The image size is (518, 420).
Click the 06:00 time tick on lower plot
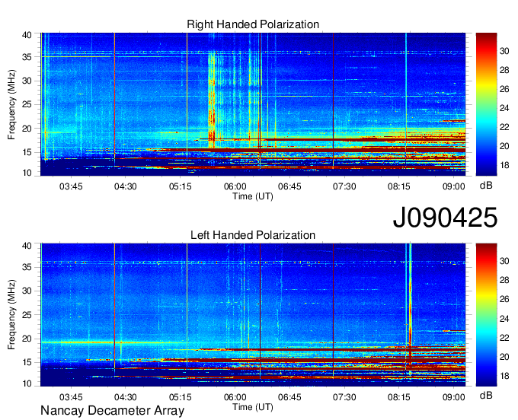(x=235, y=397)
